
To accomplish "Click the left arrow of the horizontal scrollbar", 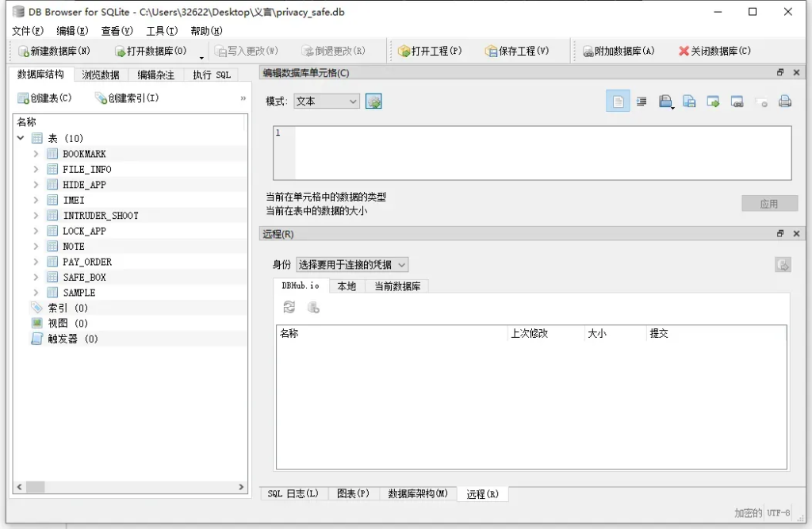I will coord(19,487).
